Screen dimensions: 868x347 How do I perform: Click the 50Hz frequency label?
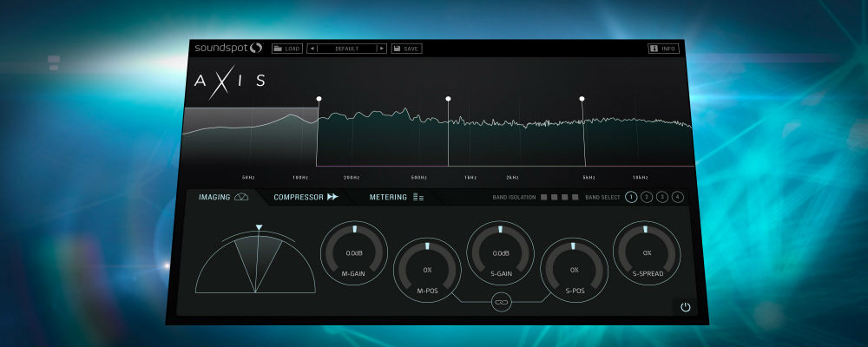point(248,178)
